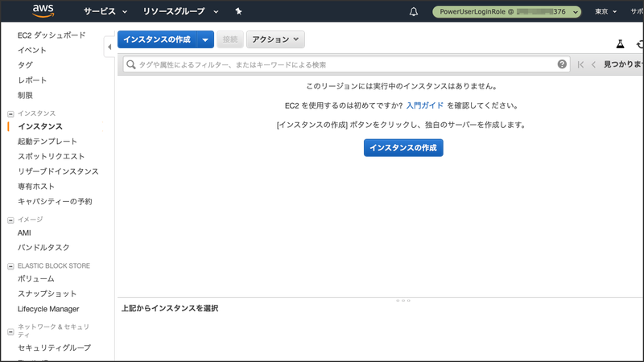644x362 pixels.
Task: Open the notifications bell
Action: click(x=414, y=11)
